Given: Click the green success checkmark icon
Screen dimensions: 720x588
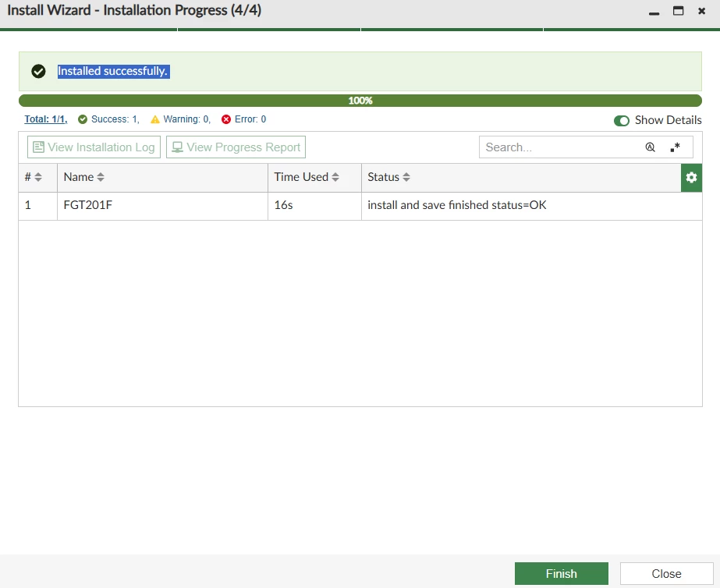Looking at the screenshot, I should [x=83, y=119].
